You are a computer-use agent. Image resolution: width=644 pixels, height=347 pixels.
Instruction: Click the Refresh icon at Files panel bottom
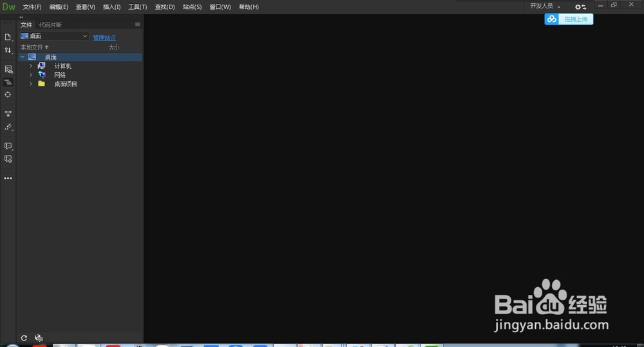[x=24, y=338]
